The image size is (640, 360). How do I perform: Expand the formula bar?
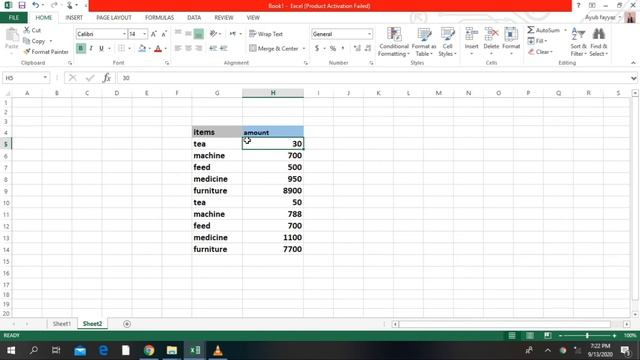coord(633,78)
